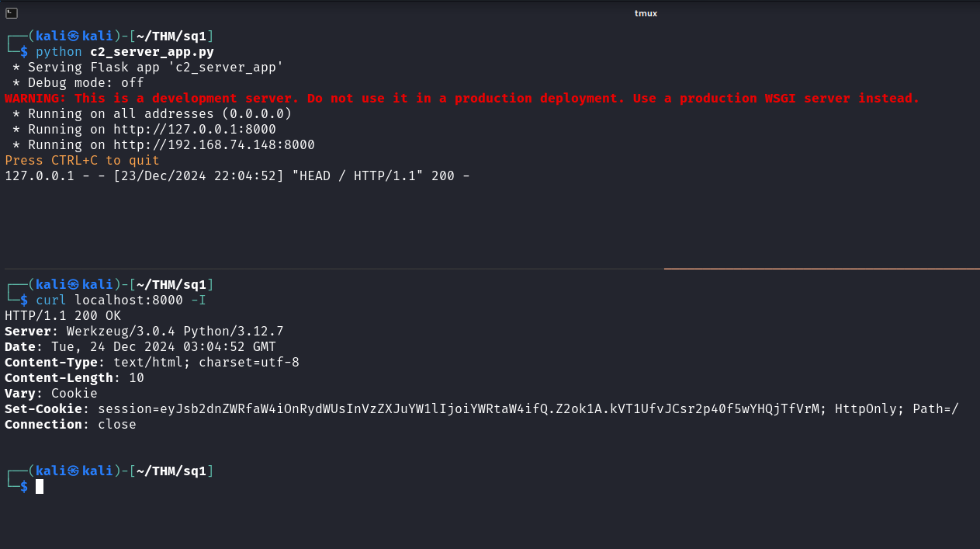The width and height of the screenshot is (980, 549).
Task: Click the Date response header
Action: pyautogui.click(x=140, y=347)
